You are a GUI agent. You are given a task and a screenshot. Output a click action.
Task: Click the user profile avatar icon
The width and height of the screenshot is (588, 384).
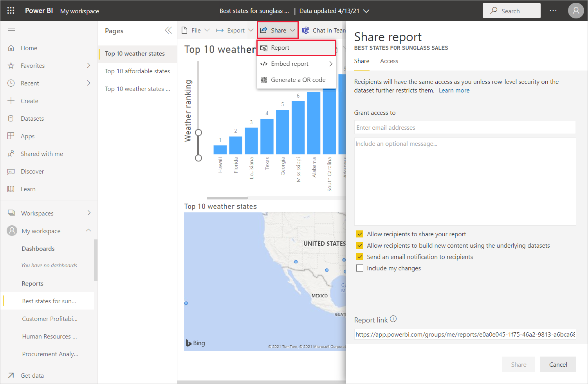point(575,11)
